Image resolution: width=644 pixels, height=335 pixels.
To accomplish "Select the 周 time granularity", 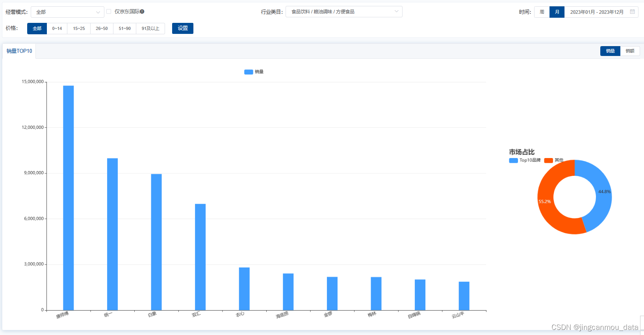I will point(542,12).
